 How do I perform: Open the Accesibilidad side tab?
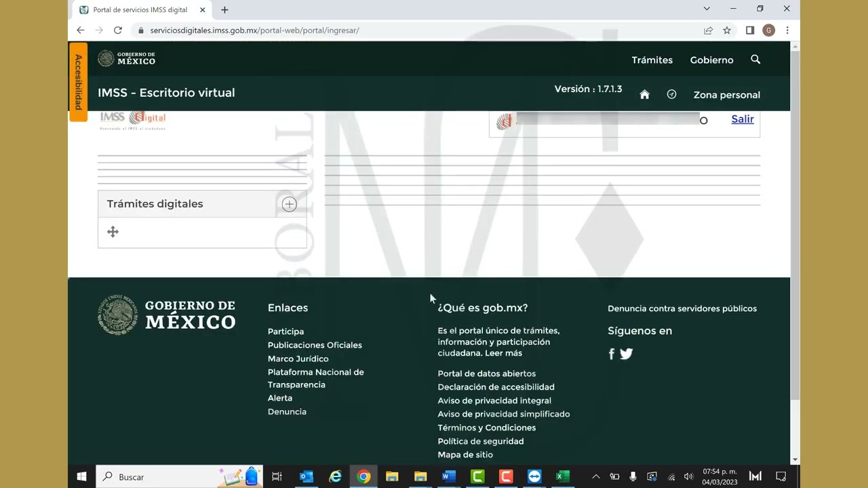(x=78, y=81)
